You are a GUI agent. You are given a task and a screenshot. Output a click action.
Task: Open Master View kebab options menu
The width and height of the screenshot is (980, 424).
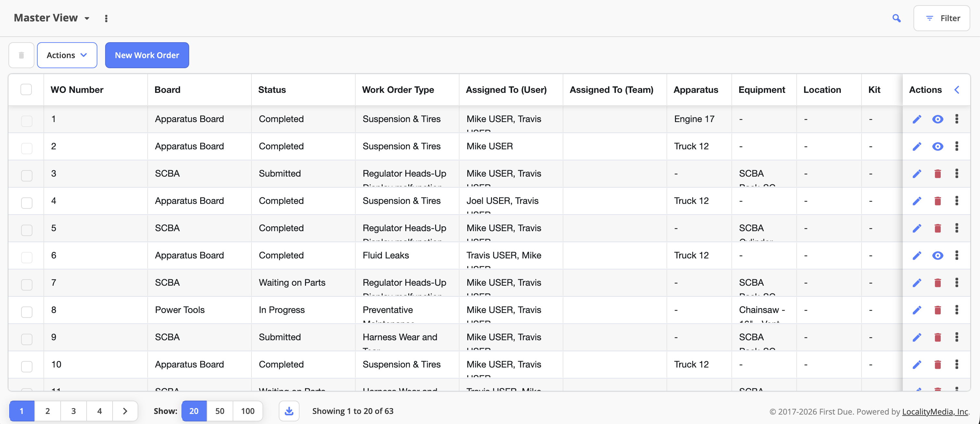tap(106, 18)
